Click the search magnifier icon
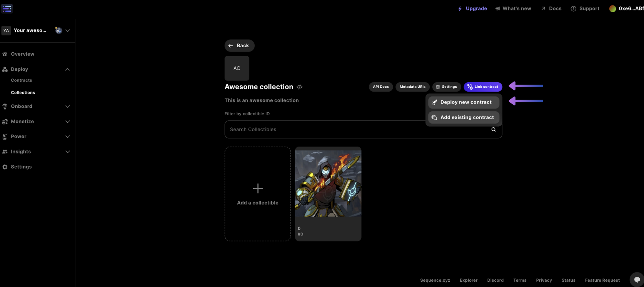 coord(493,130)
